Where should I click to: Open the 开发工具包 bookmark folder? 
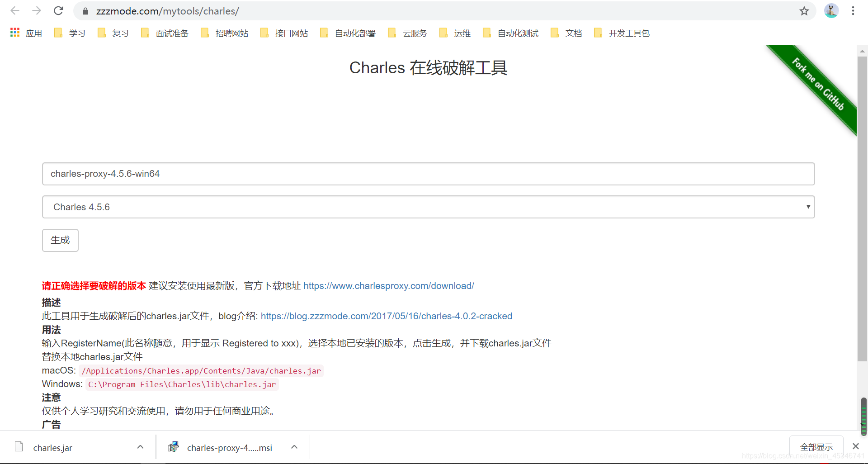coord(622,33)
